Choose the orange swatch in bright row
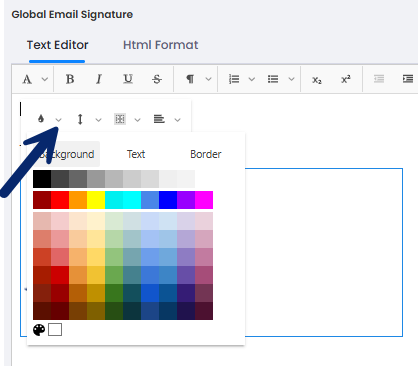Viewport: 418px width, 366px height. tap(78, 200)
